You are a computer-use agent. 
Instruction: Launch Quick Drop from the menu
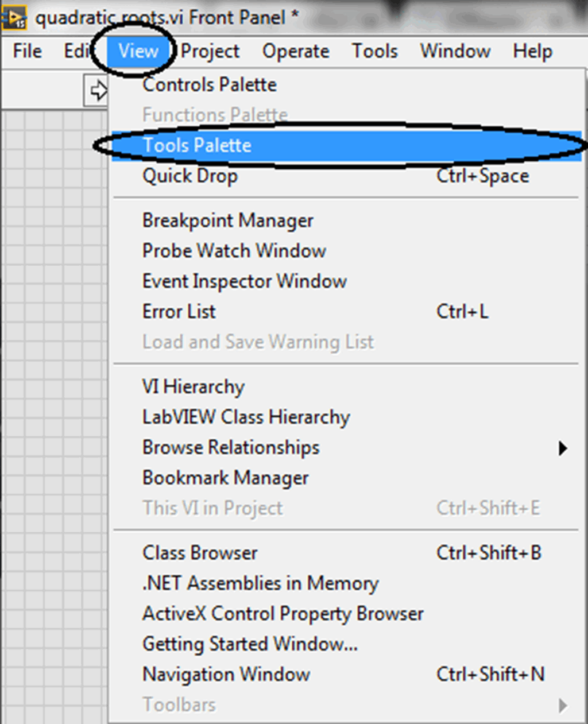[x=190, y=176]
